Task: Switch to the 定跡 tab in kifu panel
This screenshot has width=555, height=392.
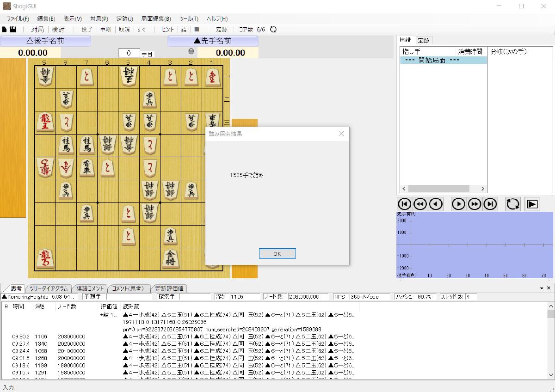Action: point(423,40)
